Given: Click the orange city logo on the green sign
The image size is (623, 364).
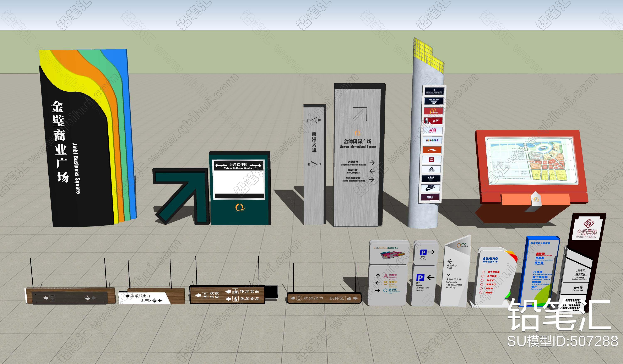Looking at the screenshot, I should click(240, 208).
